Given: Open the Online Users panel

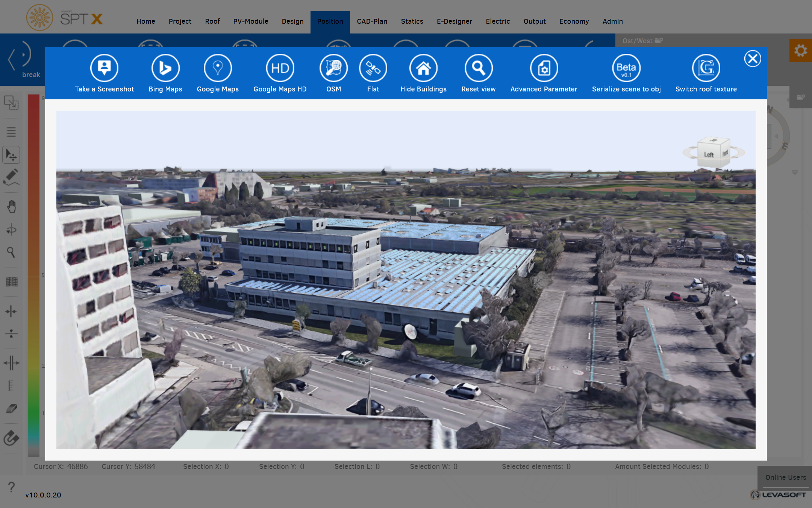Looking at the screenshot, I should point(785,477).
